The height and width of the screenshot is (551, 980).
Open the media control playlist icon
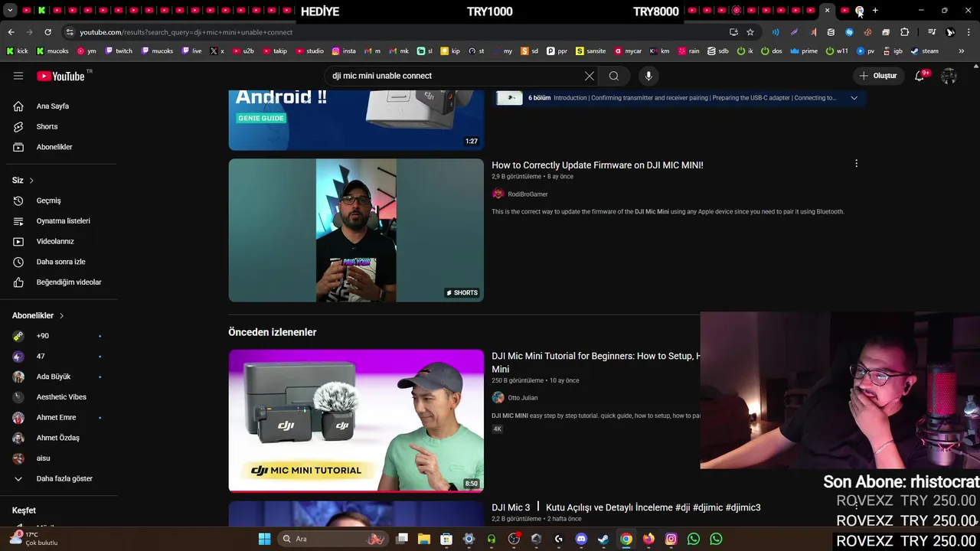coord(932,32)
